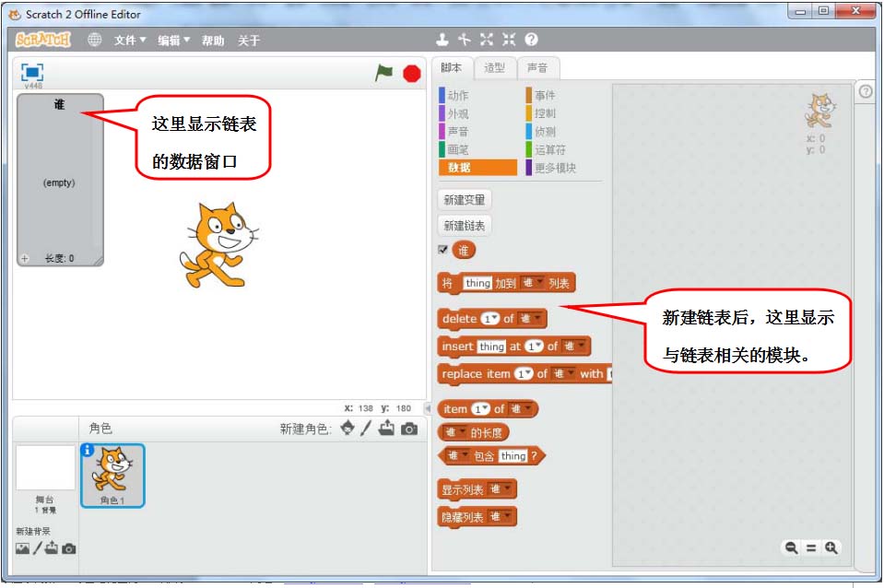
Task: Add new sprite from camera
Action: click(409, 429)
